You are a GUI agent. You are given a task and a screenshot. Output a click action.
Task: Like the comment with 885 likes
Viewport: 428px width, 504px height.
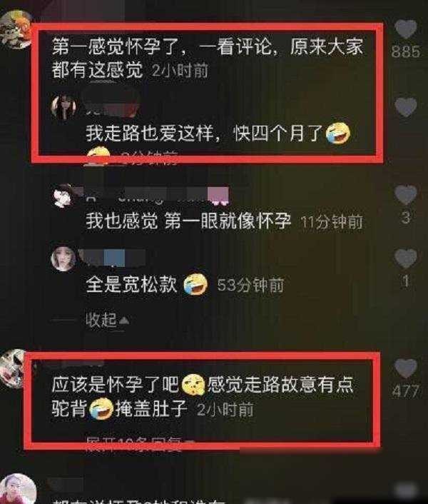(406, 29)
